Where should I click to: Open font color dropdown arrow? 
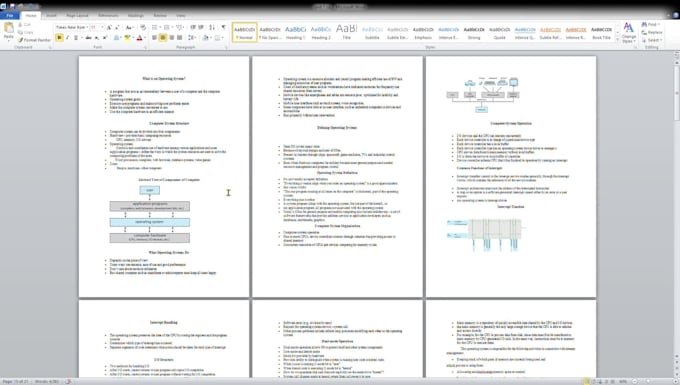144,38
